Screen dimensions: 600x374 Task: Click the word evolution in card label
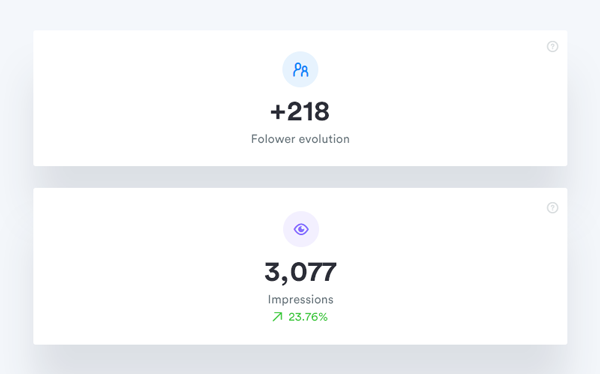(x=324, y=139)
